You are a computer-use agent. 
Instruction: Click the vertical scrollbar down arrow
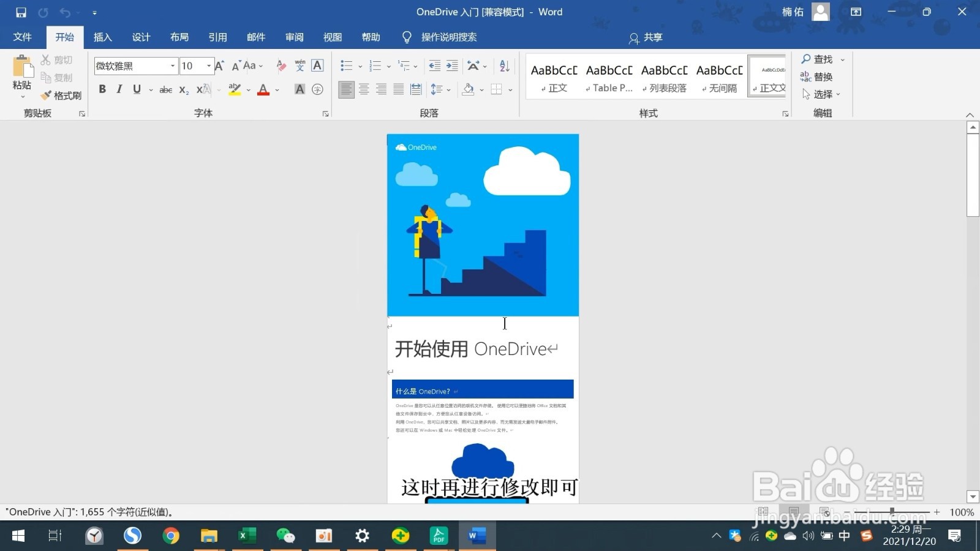973,497
